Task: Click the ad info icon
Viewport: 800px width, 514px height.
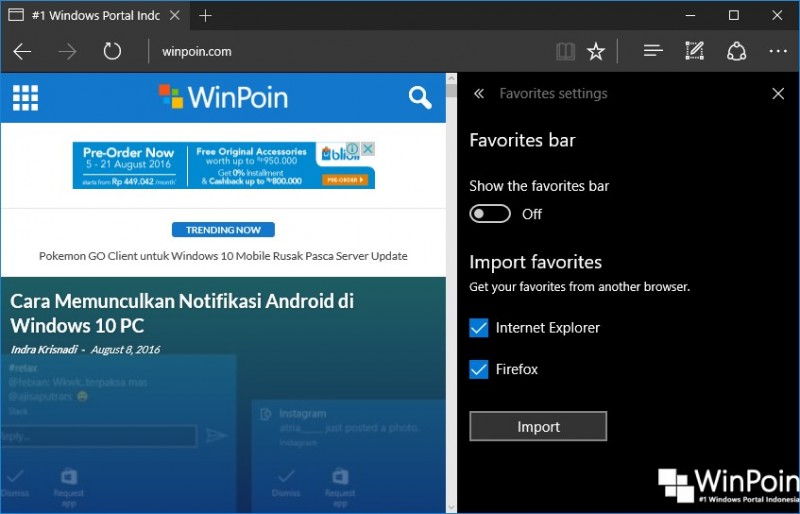Action: click(x=353, y=149)
